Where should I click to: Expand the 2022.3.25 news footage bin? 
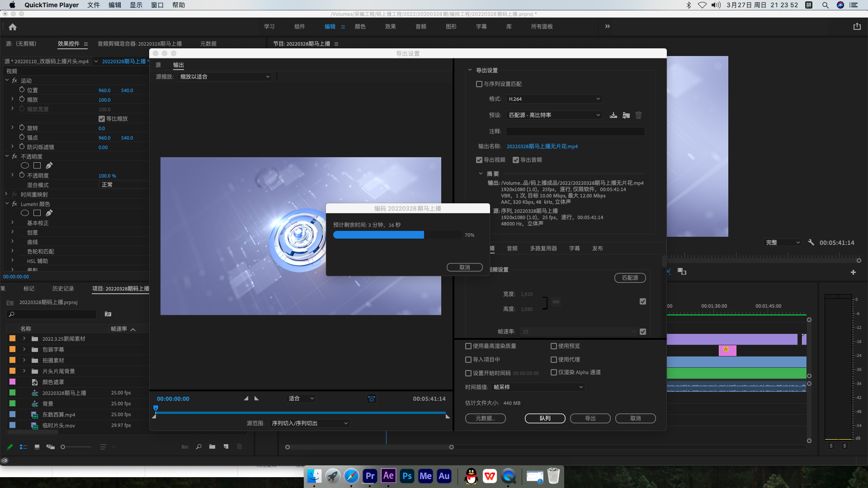point(24,338)
